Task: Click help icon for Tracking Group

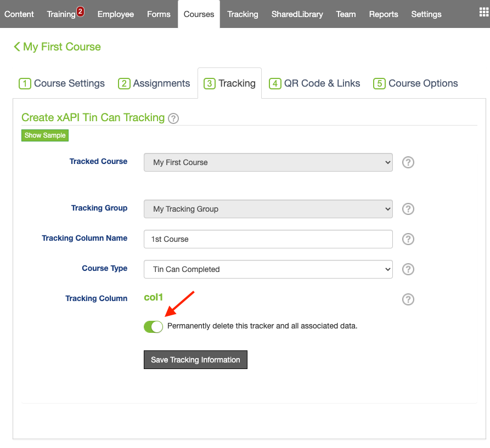Action: pyautogui.click(x=408, y=209)
